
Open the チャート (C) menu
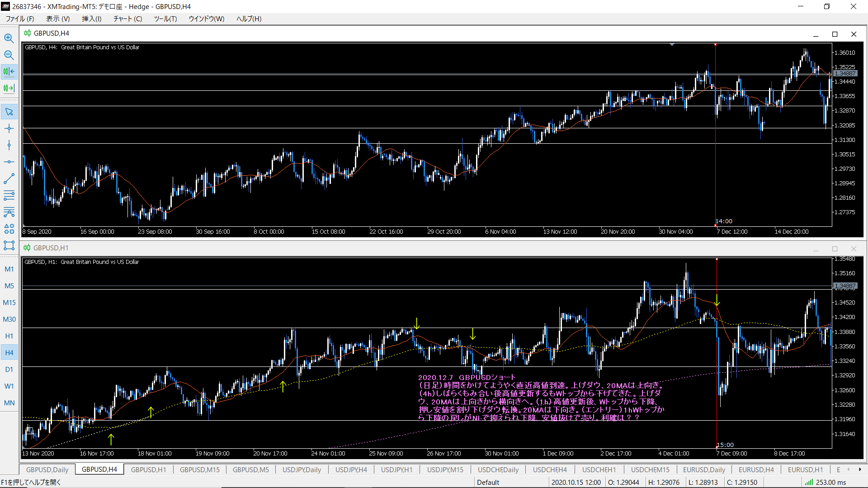[x=127, y=19]
